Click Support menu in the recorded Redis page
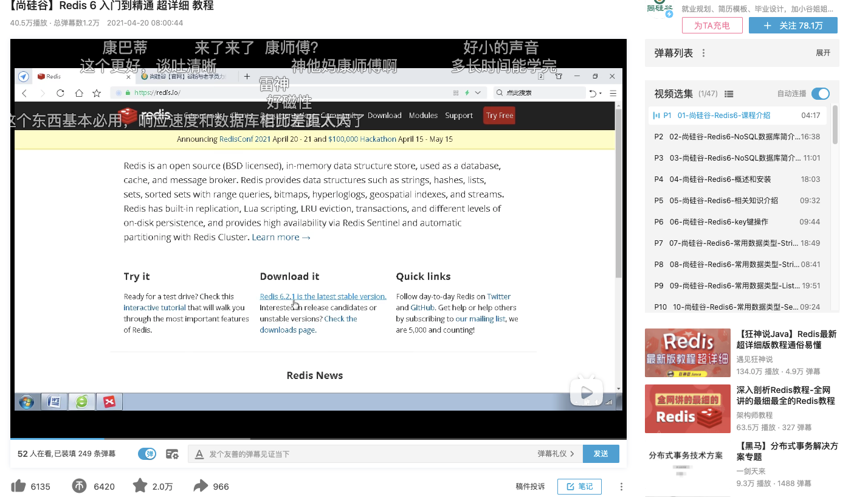The image size is (868, 497). [x=459, y=116]
